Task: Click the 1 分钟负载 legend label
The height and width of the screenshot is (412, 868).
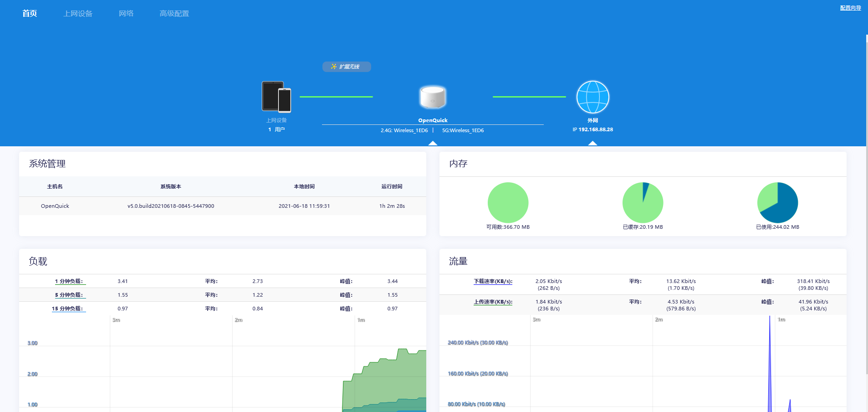Action: tap(69, 282)
